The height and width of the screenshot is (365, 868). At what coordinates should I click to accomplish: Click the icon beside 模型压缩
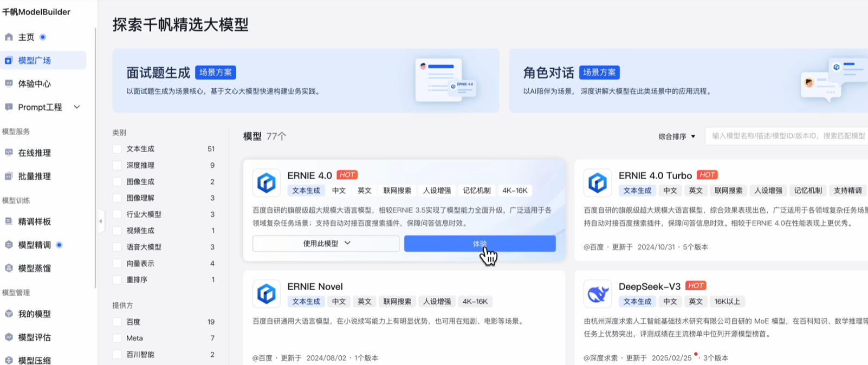(9, 360)
